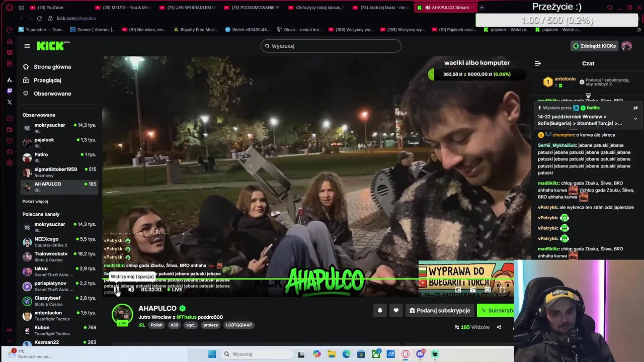
Task: Expand Pokaż więcej followed channels
Action: [35, 202]
